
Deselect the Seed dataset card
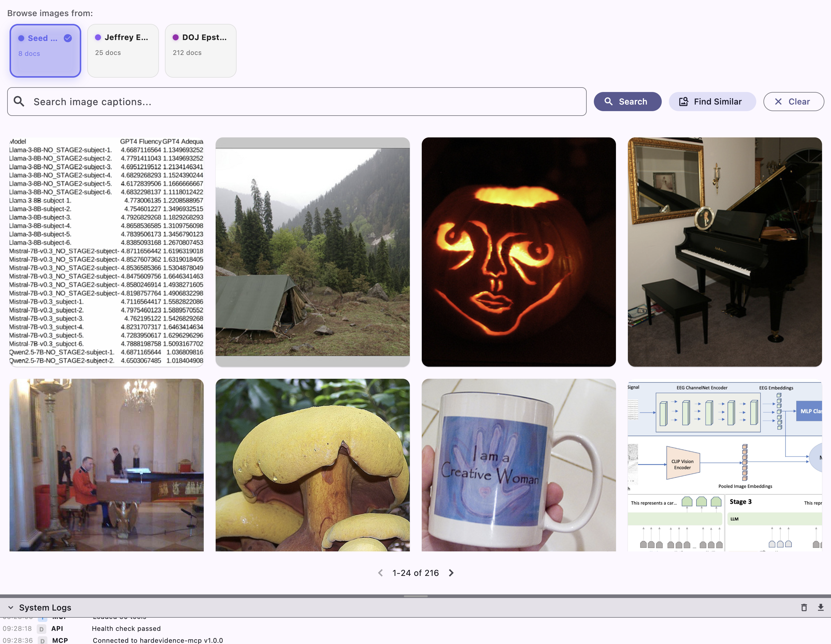pos(45,50)
